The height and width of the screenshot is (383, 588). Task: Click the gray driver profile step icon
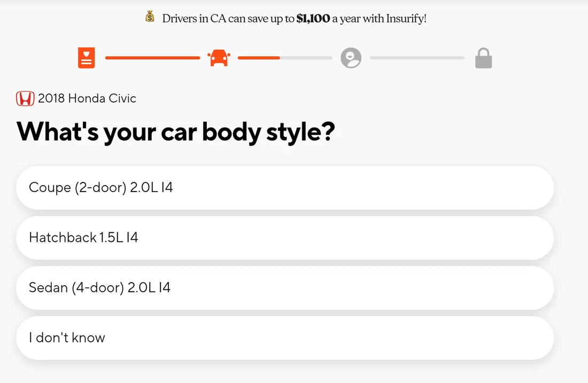[351, 58]
